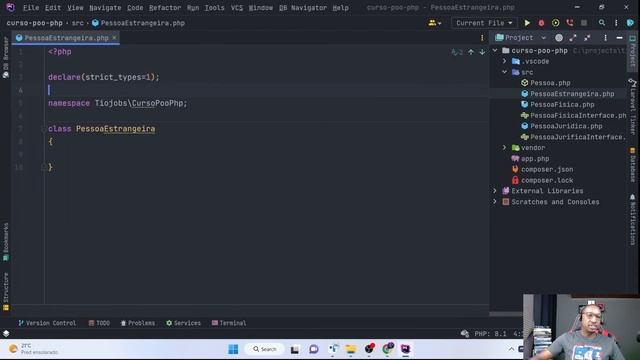Click curso-poo-php in breadcrumb path
The width and height of the screenshot is (640, 360).
[x=35, y=23]
